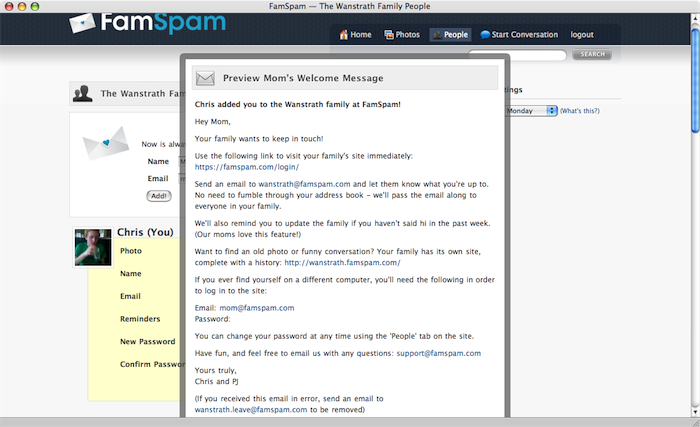Viewport: 700px width, 427px height.
Task: Click the envelope icon in preview header
Action: pyautogui.click(x=206, y=78)
